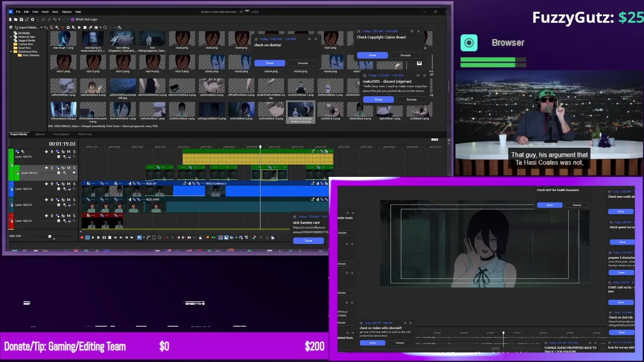Select the Normal Edit tool arrow icon
This screenshot has width=644, height=362.
pyautogui.click(x=139, y=237)
